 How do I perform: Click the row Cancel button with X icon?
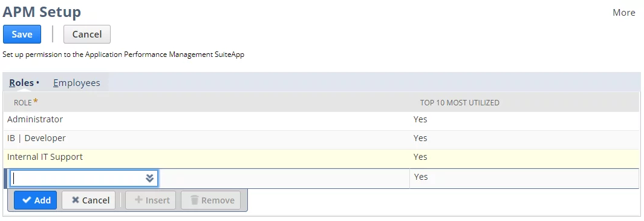coord(89,200)
